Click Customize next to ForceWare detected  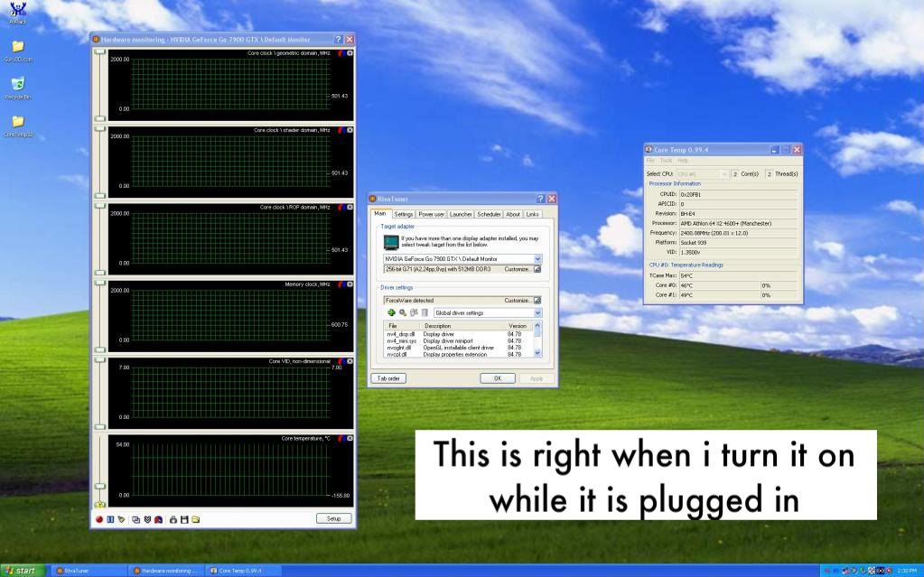(x=521, y=300)
